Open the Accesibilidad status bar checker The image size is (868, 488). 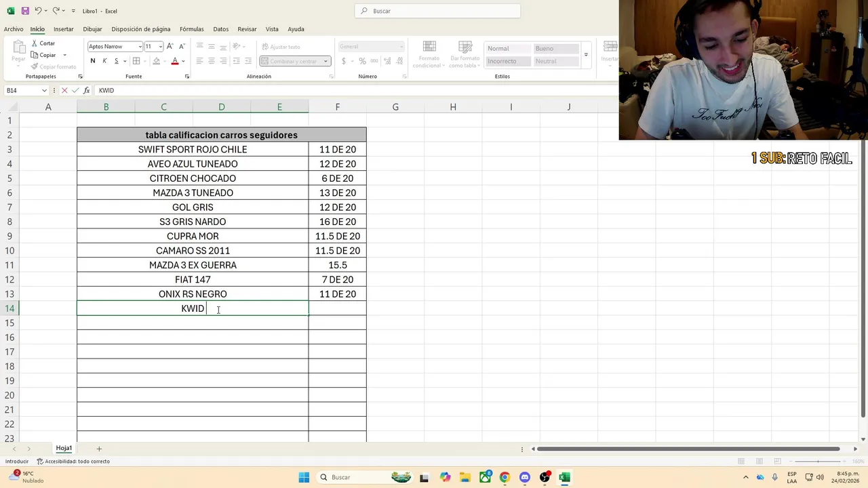coord(73,462)
